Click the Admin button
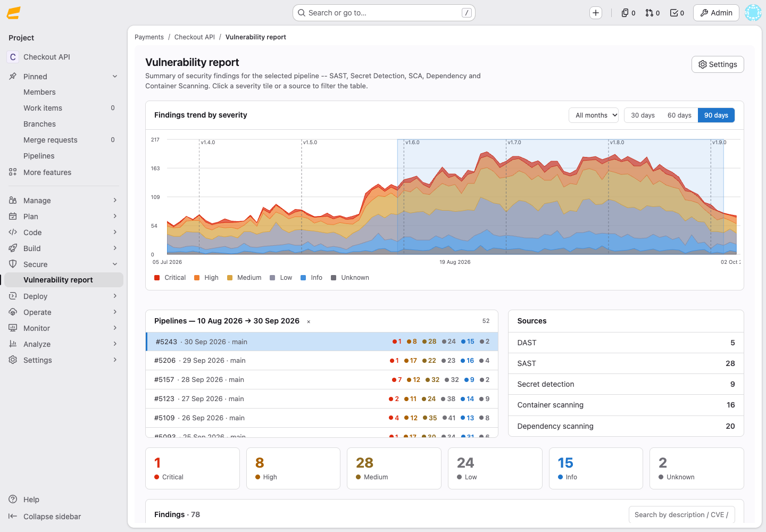Screen dimensions: 766x532 point(716,13)
